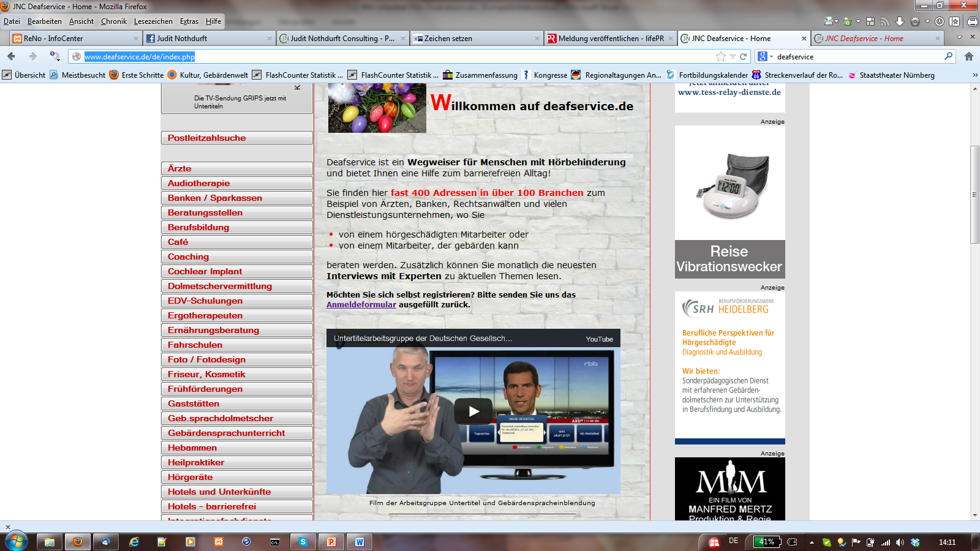Open Skype from the taskbar

pos(303,542)
